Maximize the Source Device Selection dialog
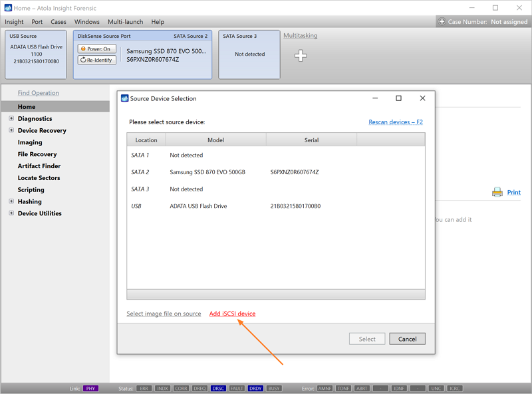532x394 pixels. point(398,98)
